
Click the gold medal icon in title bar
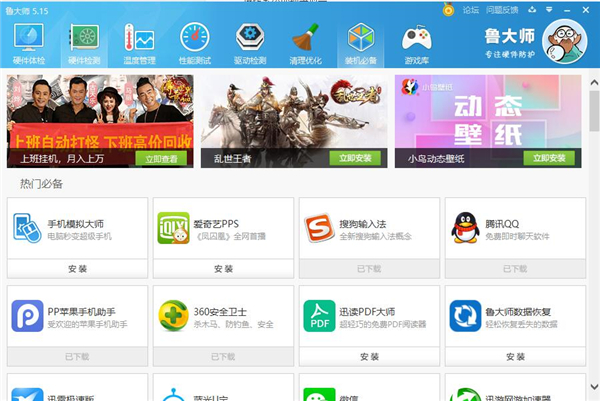point(448,10)
